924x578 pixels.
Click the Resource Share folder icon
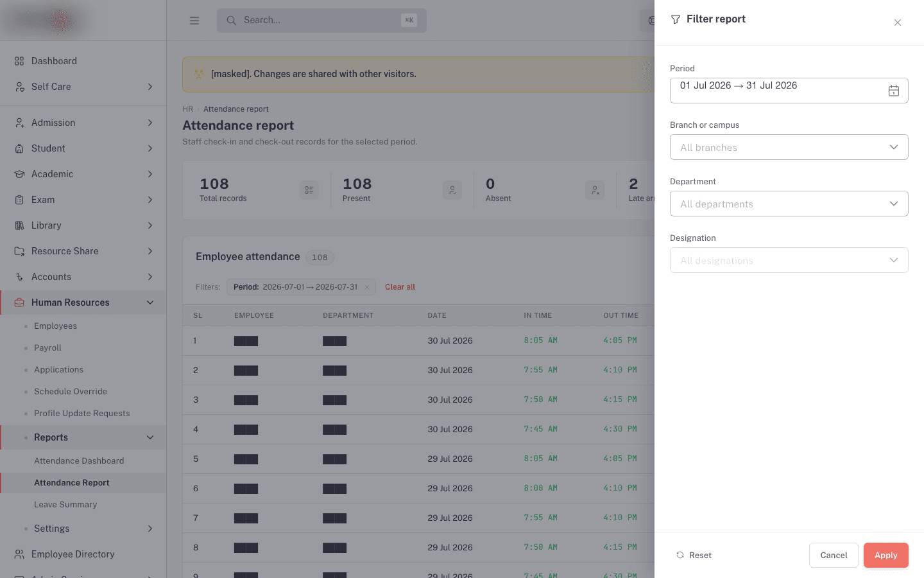pos(19,251)
